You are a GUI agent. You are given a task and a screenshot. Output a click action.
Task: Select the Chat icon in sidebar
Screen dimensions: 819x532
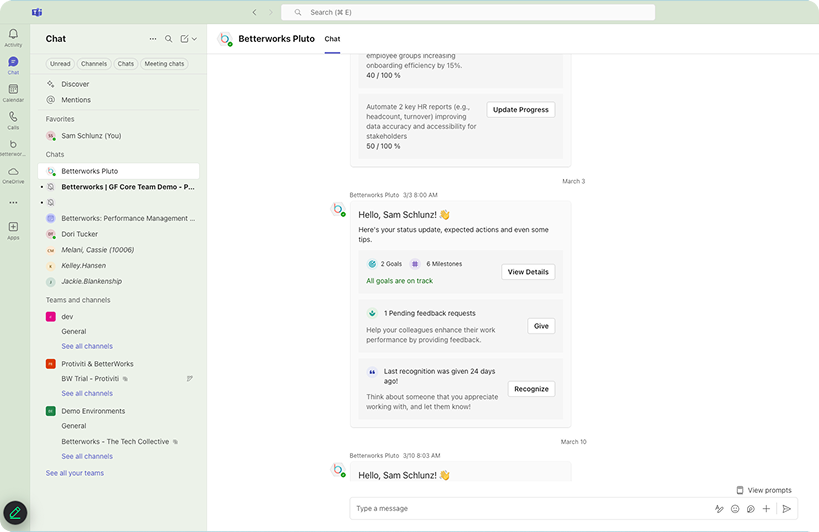point(13,62)
